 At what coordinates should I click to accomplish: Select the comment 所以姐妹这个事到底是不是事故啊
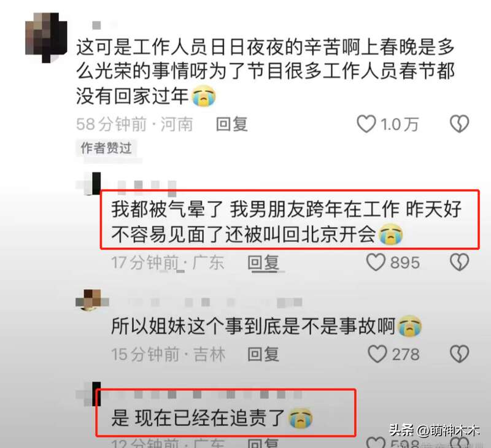[x=253, y=326]
